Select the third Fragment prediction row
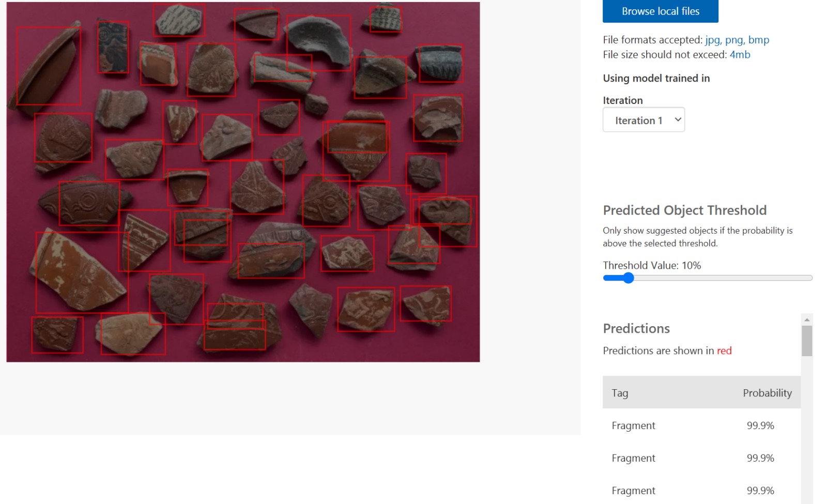827x504 pixels. 701,490
